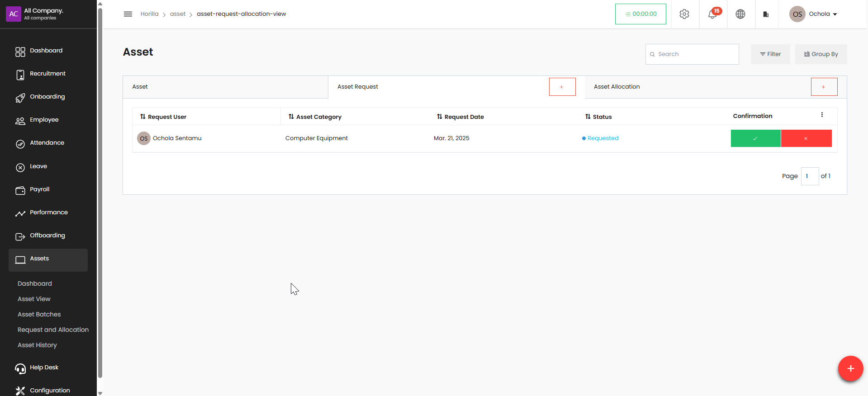
Task: Reject Ochola Sentamu's asset request
Action: click(x=806, y=138)
